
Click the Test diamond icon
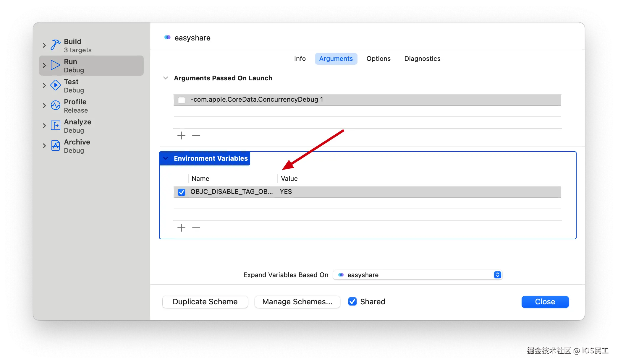[x=55, y=85]
